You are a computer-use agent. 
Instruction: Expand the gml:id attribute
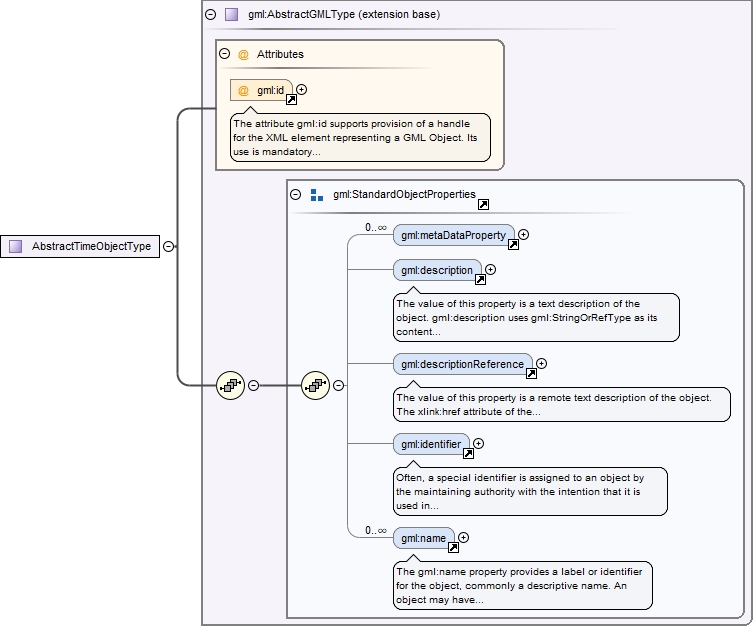302,90
